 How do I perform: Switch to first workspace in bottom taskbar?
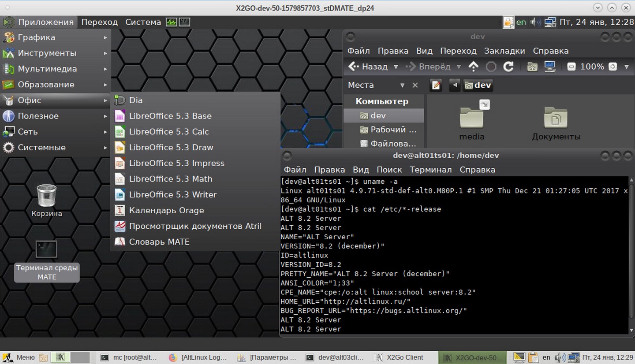pos(61,357)
